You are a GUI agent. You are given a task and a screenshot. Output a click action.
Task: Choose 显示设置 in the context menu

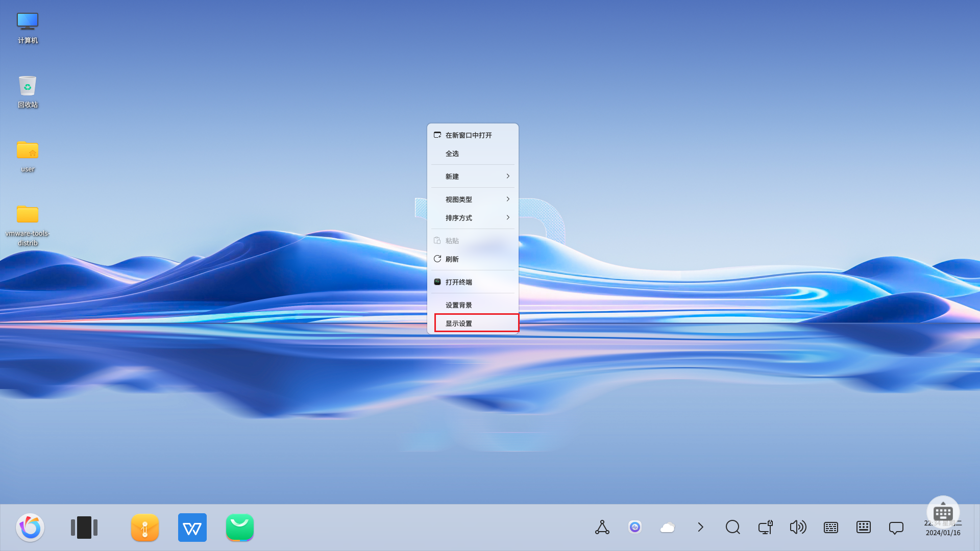(473, 323)
